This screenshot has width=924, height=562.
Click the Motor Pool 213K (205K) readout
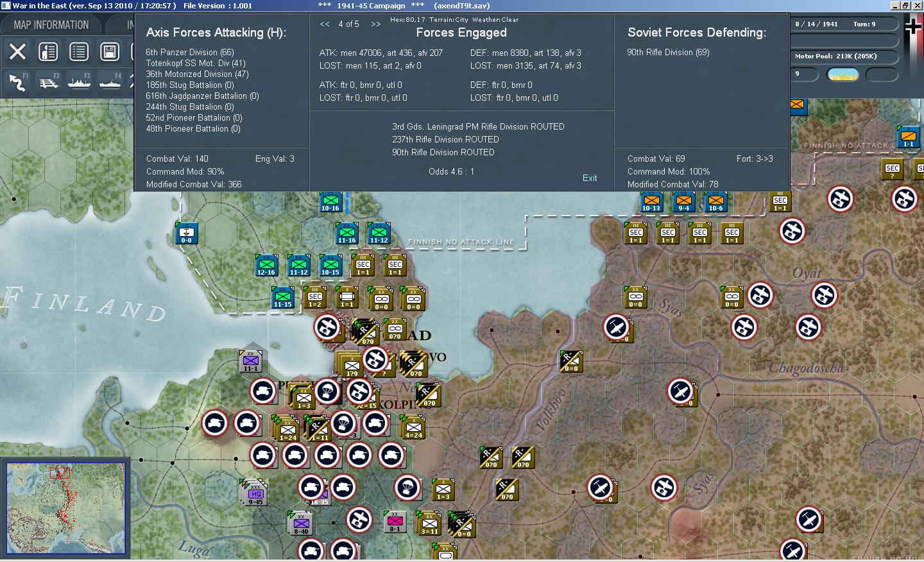click(835, 56)
